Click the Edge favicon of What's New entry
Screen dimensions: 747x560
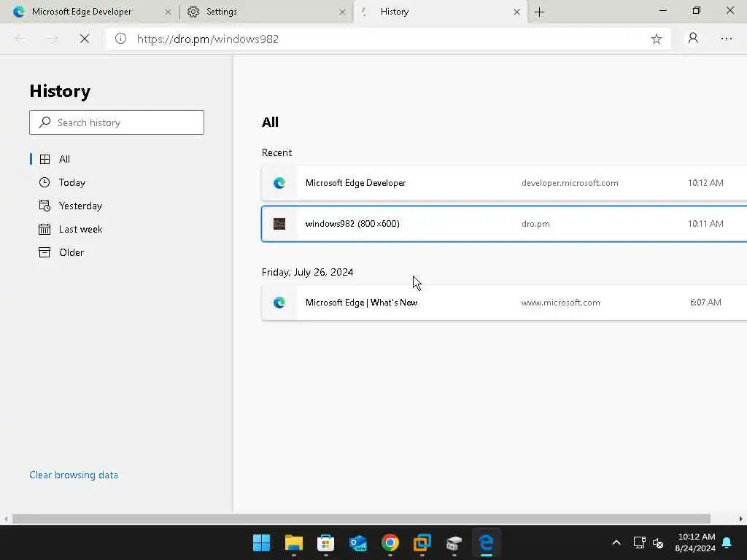tap(279, 303)
